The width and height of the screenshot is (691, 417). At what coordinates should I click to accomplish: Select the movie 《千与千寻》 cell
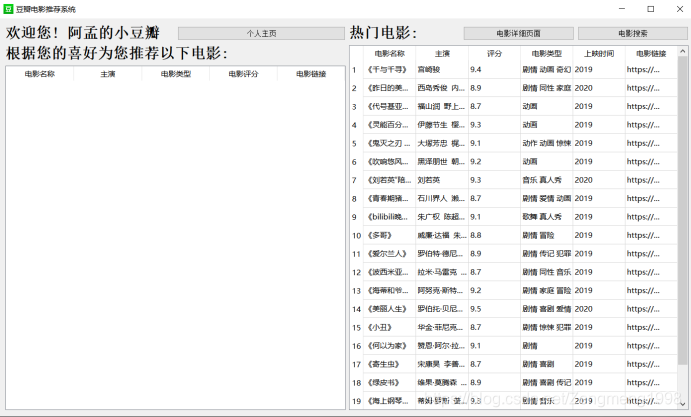[389, 70]
